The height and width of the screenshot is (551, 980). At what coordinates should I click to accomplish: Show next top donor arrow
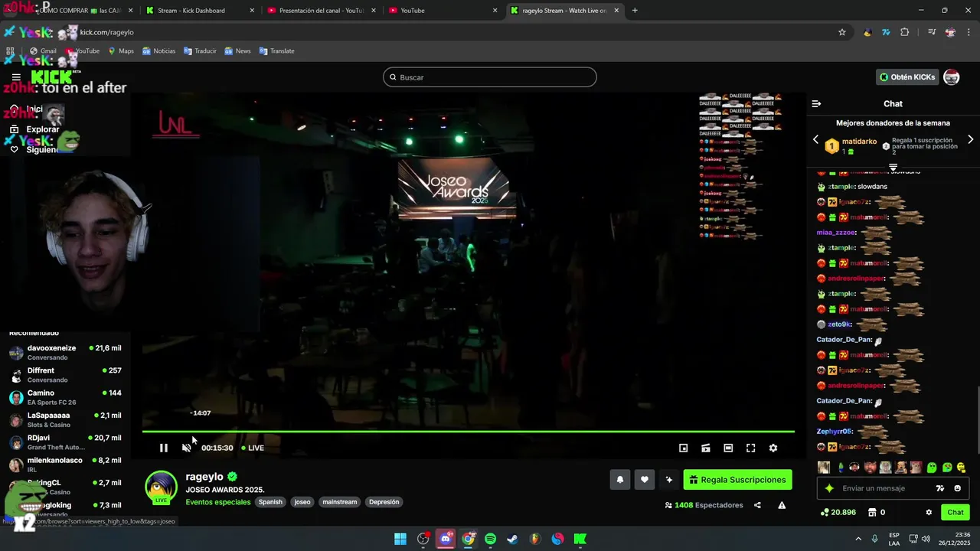tap(971, 140)
